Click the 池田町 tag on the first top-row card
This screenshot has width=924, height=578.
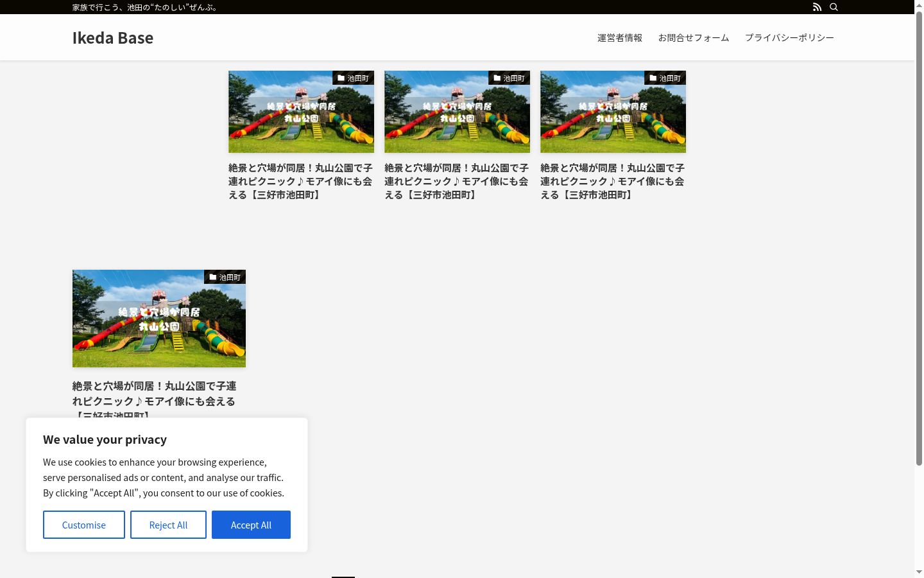tap(353, 78)
